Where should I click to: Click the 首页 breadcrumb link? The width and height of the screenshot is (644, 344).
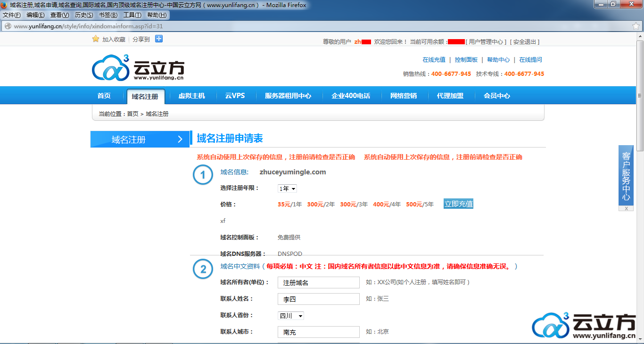(x=132, y=114)
